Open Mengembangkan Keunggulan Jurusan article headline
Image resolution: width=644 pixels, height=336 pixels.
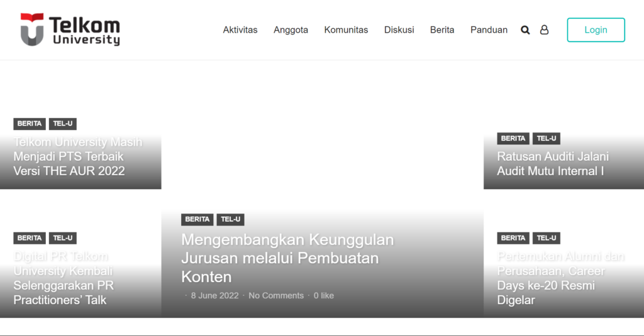[x=287, y=257]
